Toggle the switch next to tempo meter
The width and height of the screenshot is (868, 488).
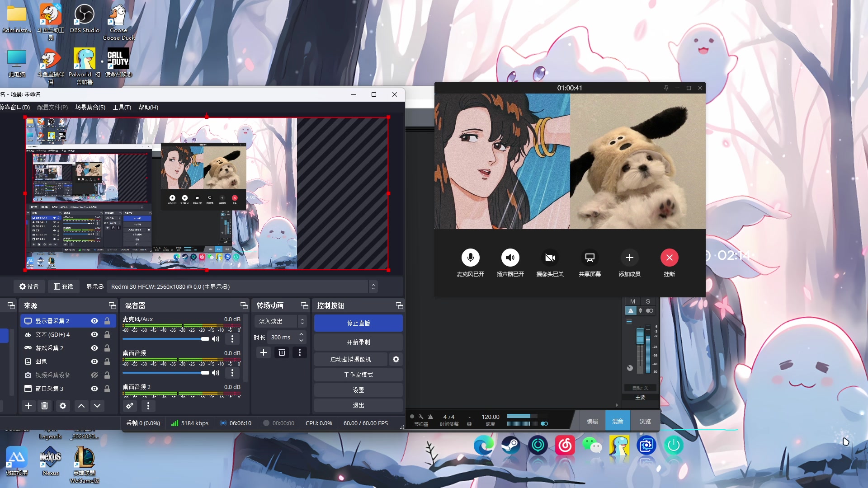(x=544, y=424)
